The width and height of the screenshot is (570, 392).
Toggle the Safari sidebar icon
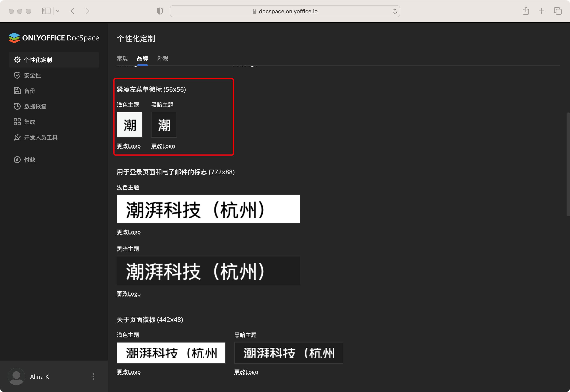click(x=46, y=11)
